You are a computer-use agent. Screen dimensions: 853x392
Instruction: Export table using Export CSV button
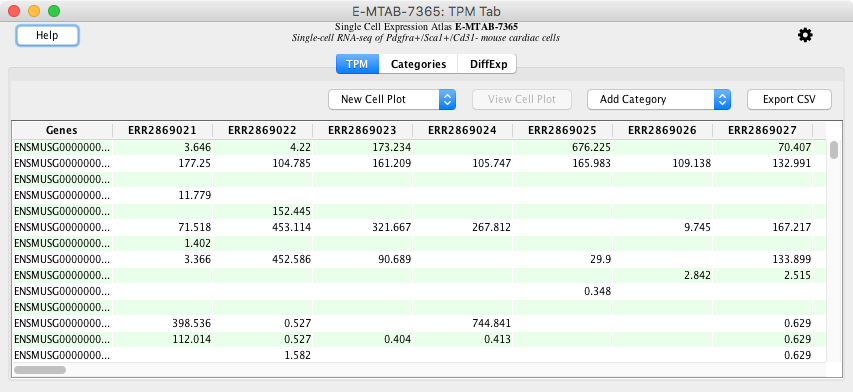[x=789, y=99]
